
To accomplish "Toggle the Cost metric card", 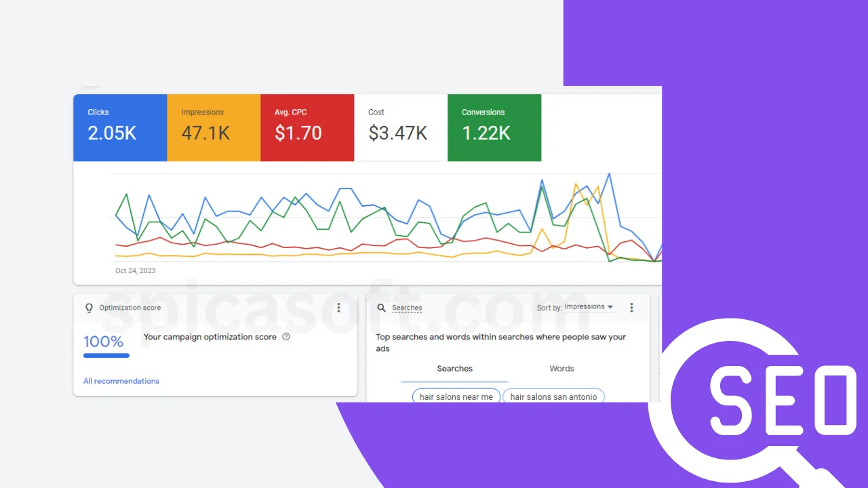I will click(x=401, y=127).
